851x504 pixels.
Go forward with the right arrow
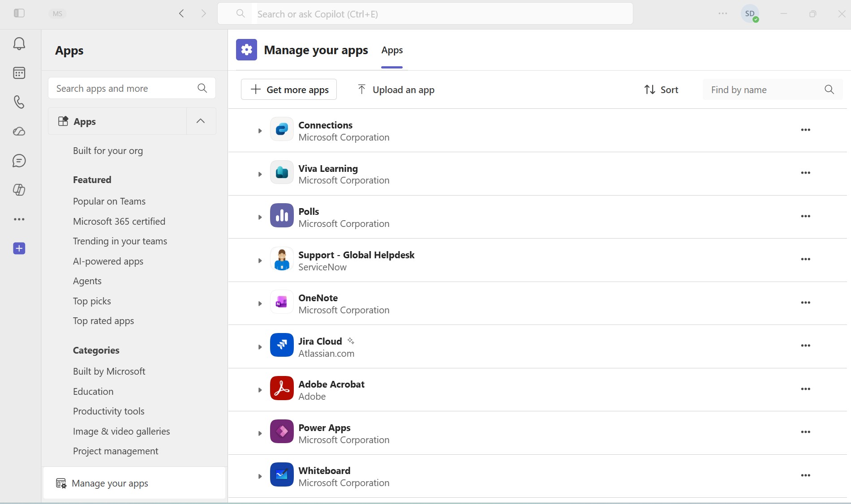(x=204, y=13)
